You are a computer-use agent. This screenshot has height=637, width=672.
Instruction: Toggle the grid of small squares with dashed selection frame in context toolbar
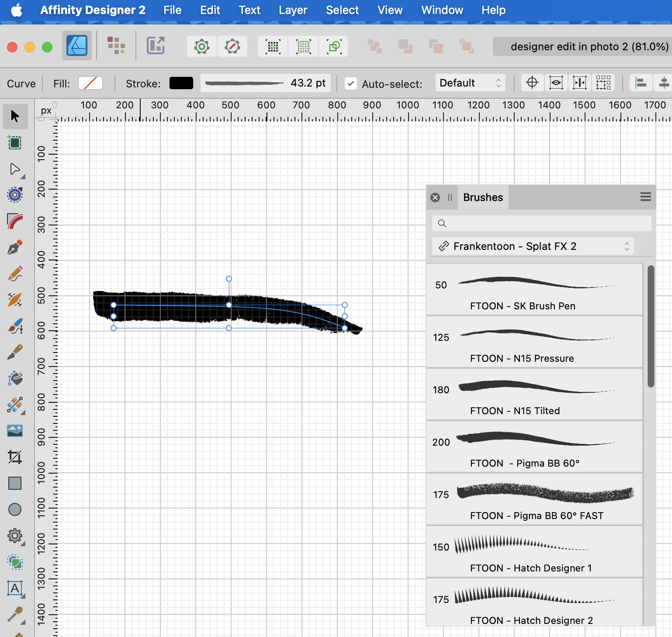tap(603, 83)
